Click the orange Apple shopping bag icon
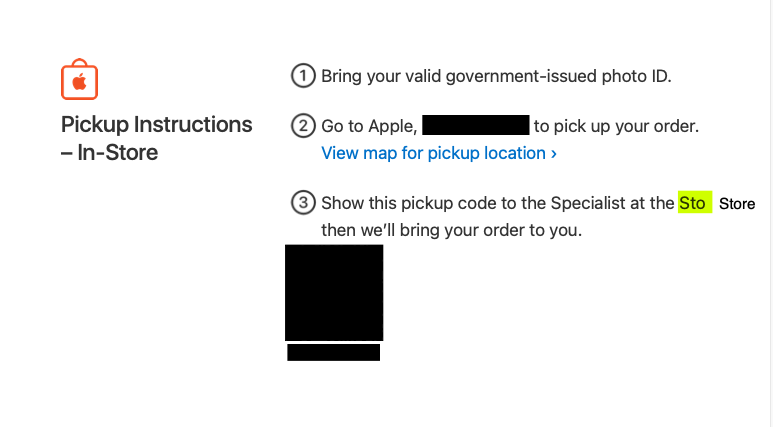 click(x=79, y=79)
